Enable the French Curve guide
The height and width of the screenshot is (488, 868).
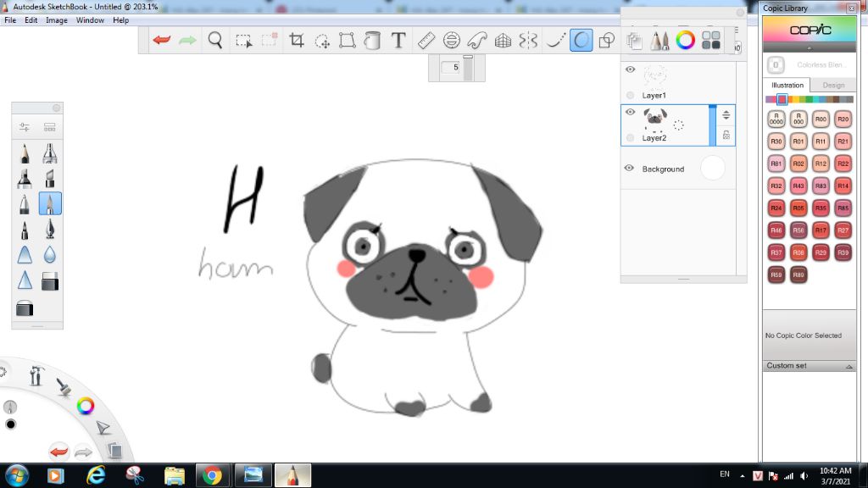pos(477,40)
